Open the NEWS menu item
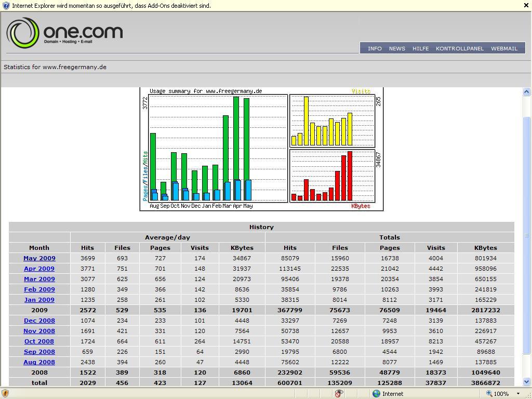The image size is (532, 399). click(397, 48)
